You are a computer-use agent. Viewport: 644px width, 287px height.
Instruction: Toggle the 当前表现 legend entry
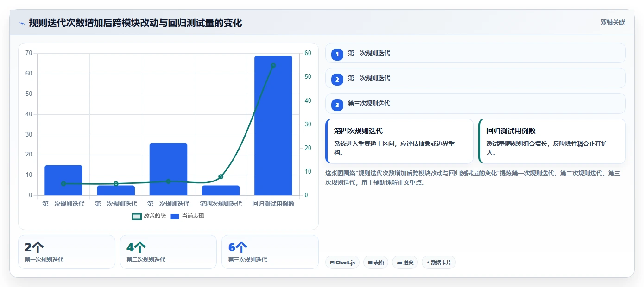[188, 216]
